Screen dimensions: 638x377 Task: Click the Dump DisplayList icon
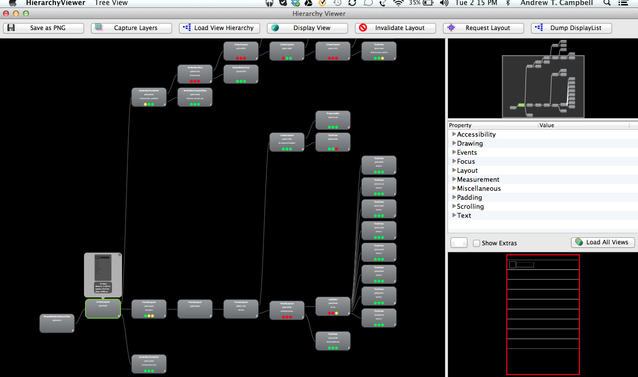pos(539,28)
